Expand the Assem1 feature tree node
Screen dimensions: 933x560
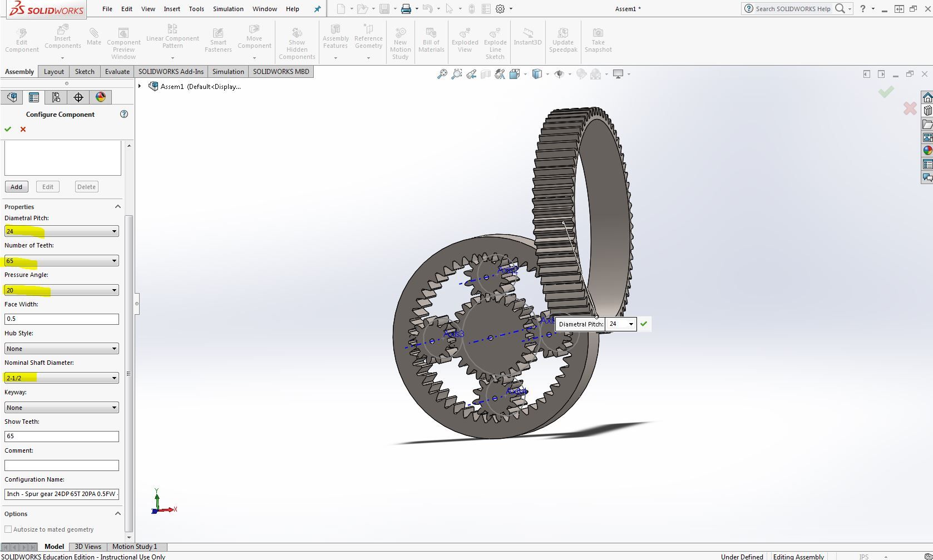coord(140,86)
